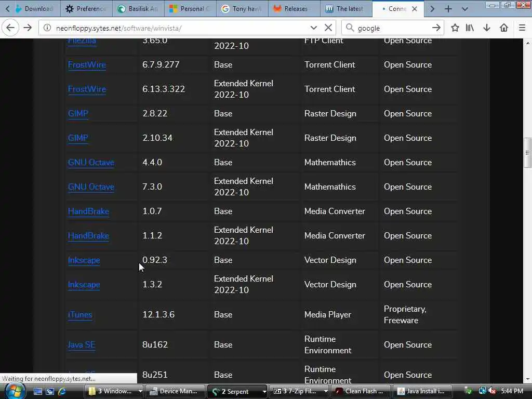Switch to Clean Flash taskbar button

point(360,391)
